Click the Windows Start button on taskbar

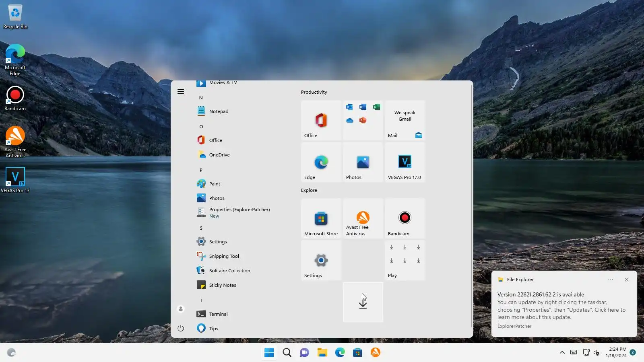[269, 353]
